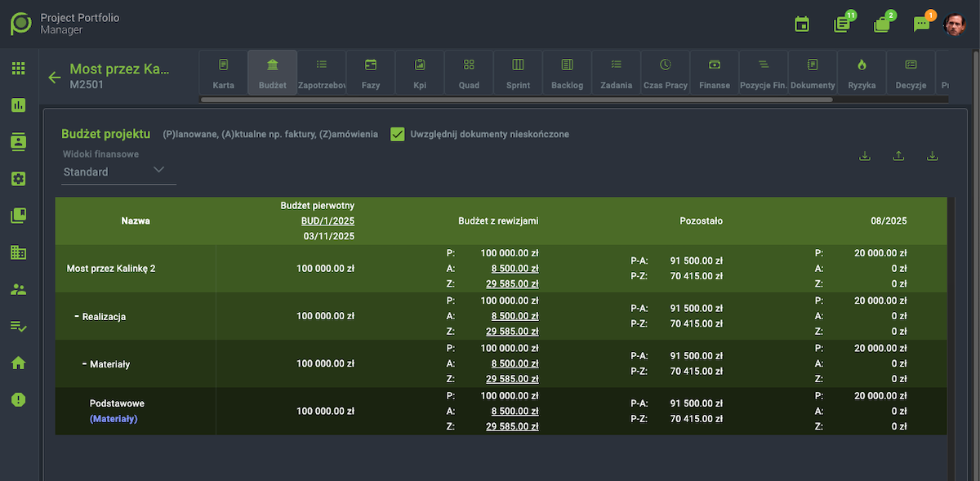Open the home icon in sidebar

19,363
